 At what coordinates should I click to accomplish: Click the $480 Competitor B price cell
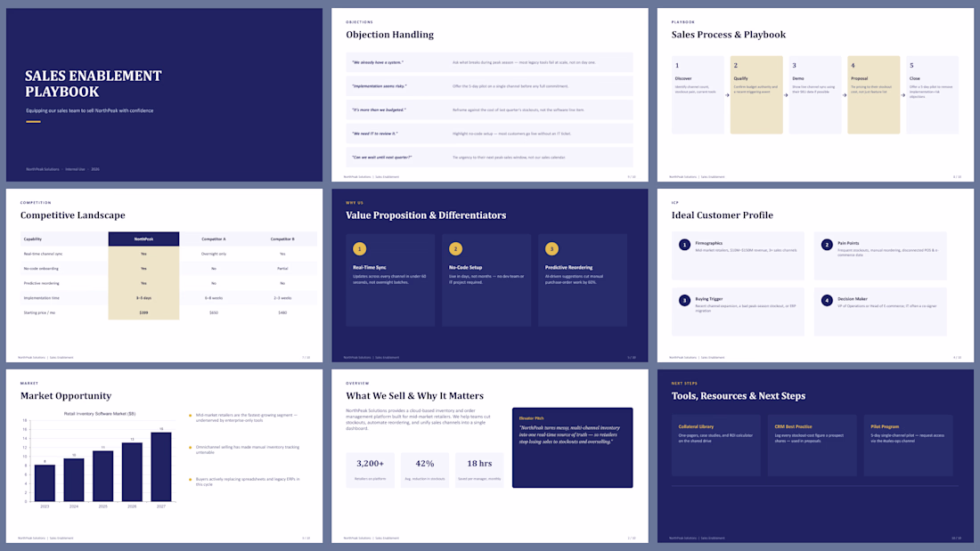[282, 312]
